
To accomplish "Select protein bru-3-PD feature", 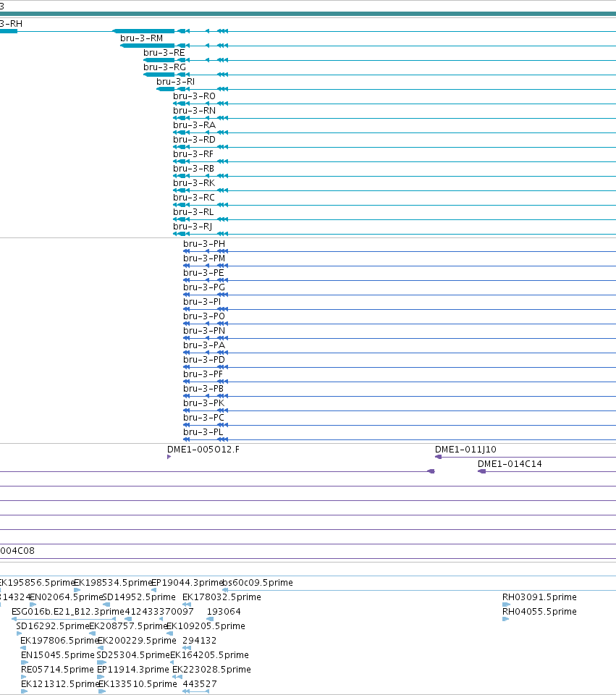I will [204, 360].
